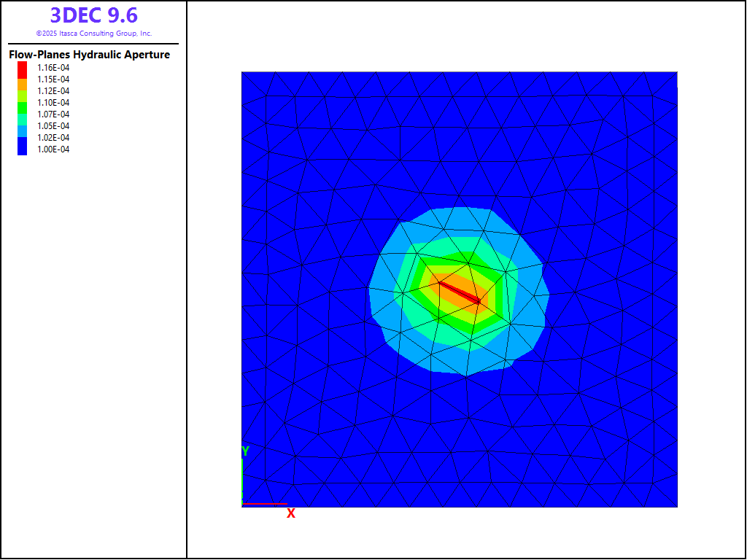Click the 1.16E-04 legend value label

pos(53,67)
